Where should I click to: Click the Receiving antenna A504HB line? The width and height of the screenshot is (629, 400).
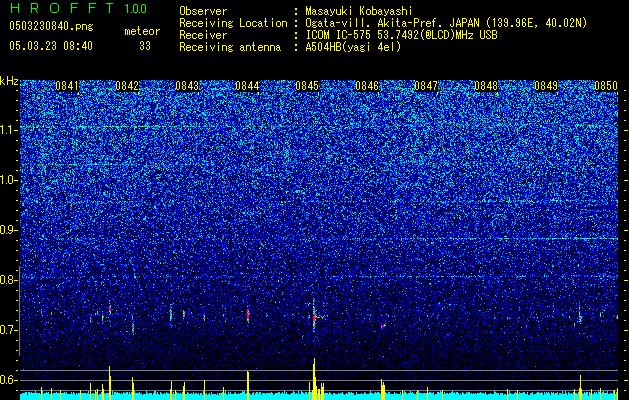point(290,47)
